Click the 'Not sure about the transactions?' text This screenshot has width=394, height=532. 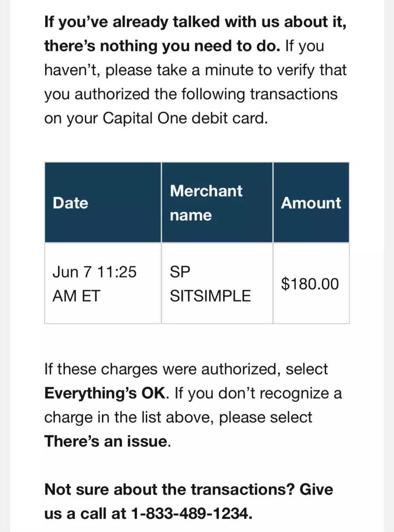pyautogui.click(x=170, y=489)
